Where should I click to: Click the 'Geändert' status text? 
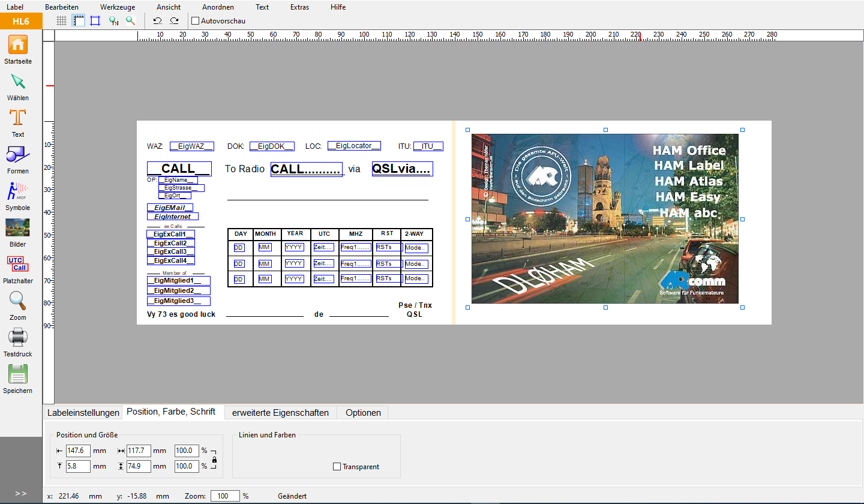pos(292,496)
